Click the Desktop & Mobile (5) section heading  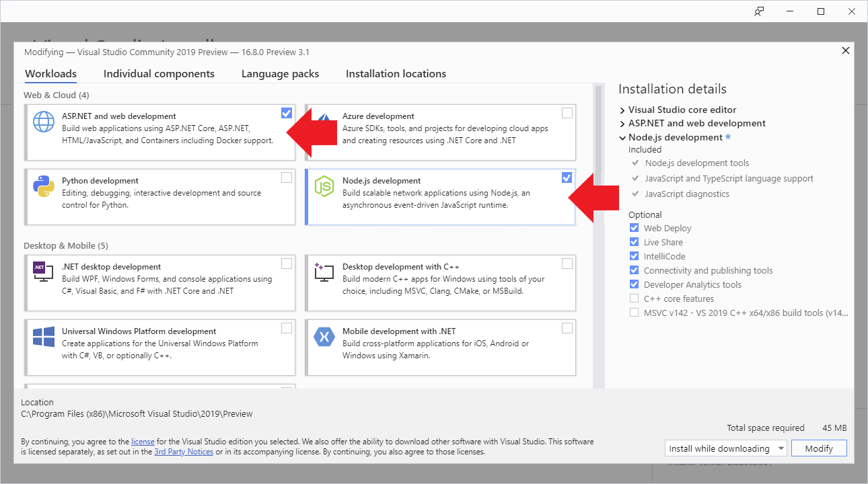click(66, 246)
